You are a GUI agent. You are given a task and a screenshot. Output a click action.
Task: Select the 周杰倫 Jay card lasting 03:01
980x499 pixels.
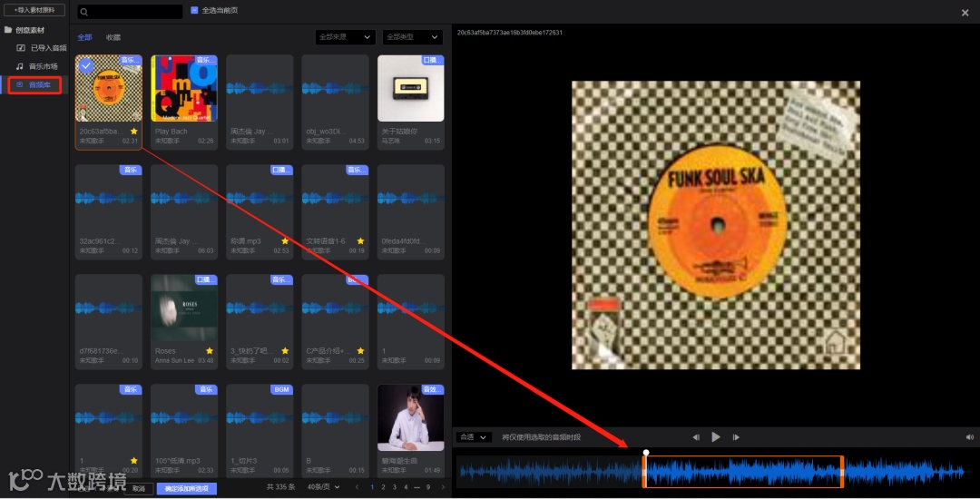coord(260,102)
